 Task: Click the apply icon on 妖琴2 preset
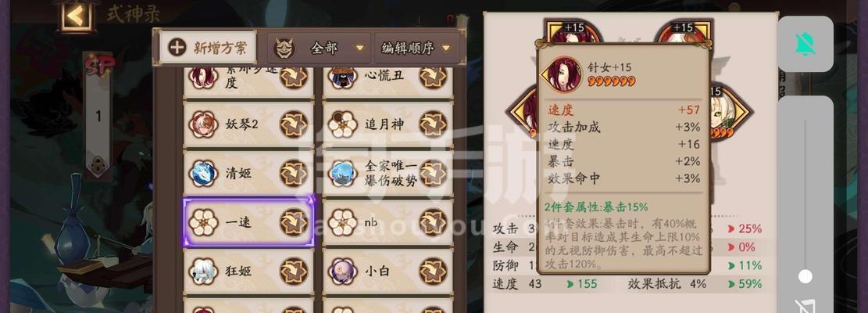tap(294, 124)
